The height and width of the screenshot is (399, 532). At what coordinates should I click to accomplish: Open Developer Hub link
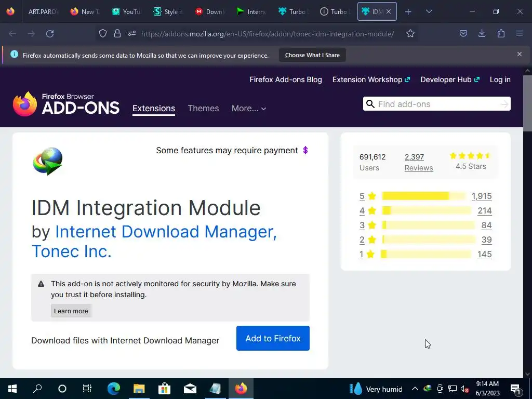(450, 79)
